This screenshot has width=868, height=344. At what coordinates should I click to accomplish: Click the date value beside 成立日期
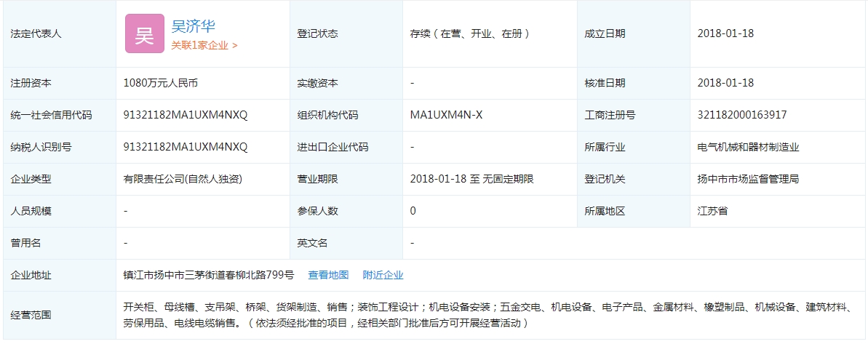pyautogui.click(x=725, y=33)
